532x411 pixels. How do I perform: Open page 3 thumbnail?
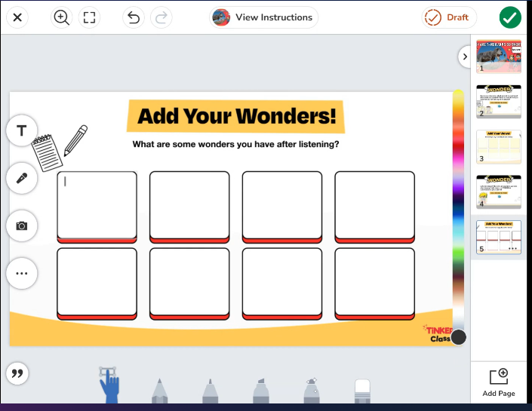498,146
